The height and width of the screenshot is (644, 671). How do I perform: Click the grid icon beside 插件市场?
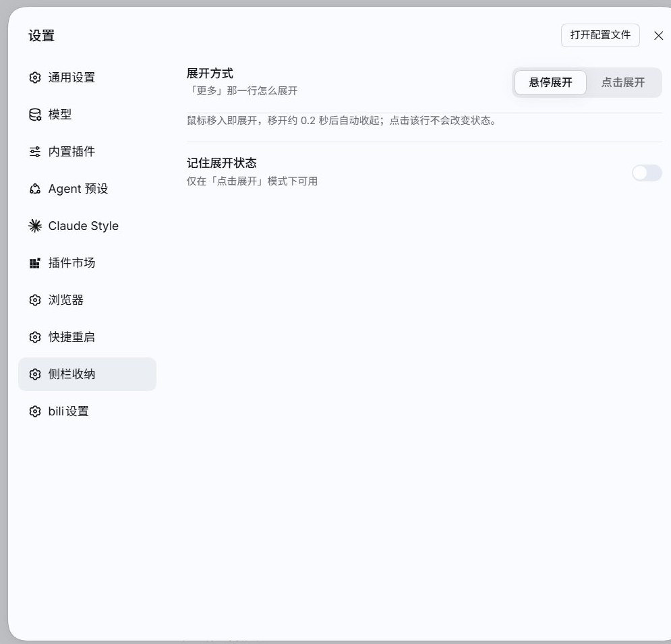point(35,263)
